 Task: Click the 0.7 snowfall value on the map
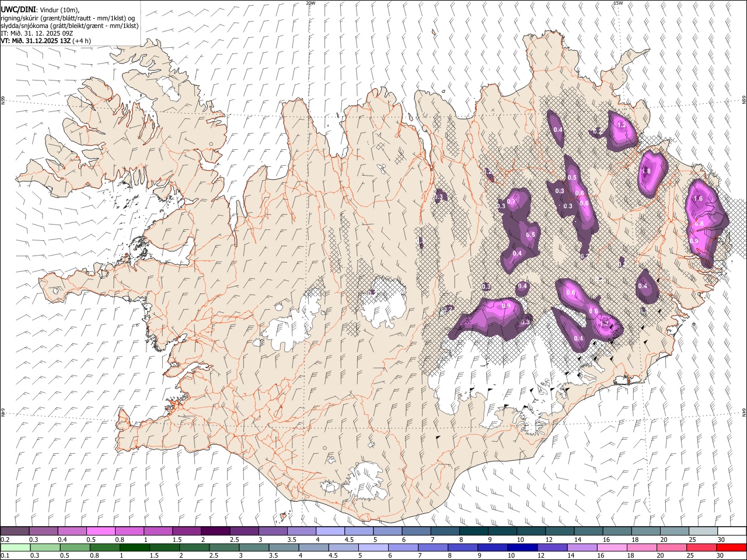[x=511, y=201]
